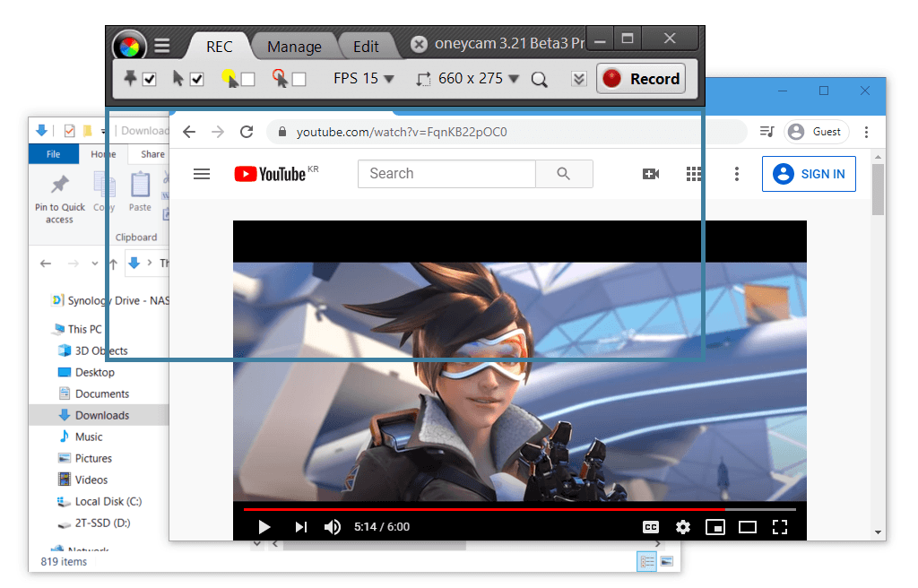The image size is (918, 588).
Task: Click the pin icon in Honeycam toolbar
Action: click(130, 78)
